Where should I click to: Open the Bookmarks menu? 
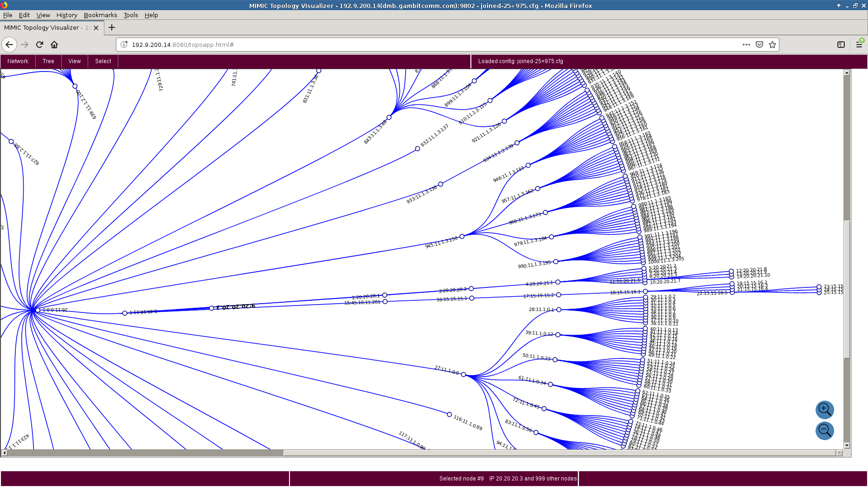tap(100, 15)
